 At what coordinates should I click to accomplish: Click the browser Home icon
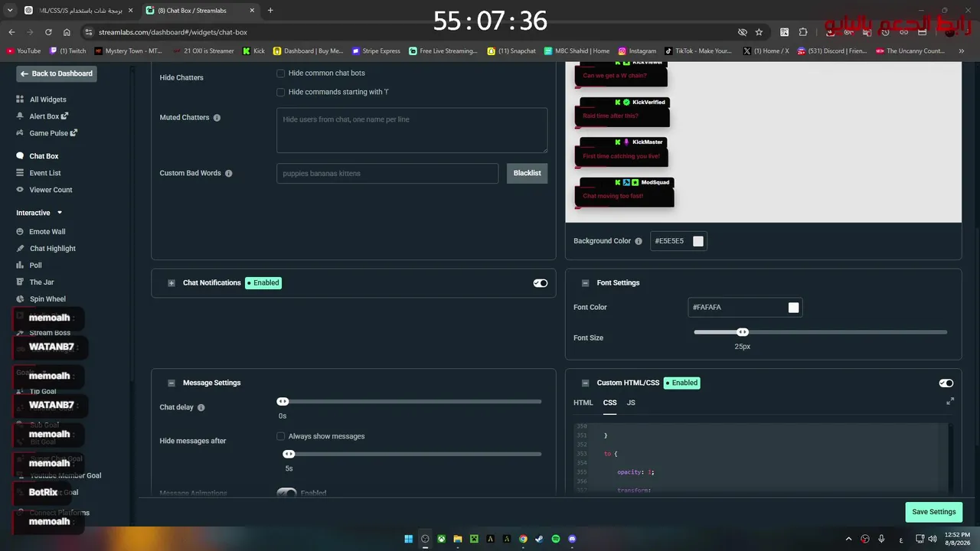pos(67,32)
